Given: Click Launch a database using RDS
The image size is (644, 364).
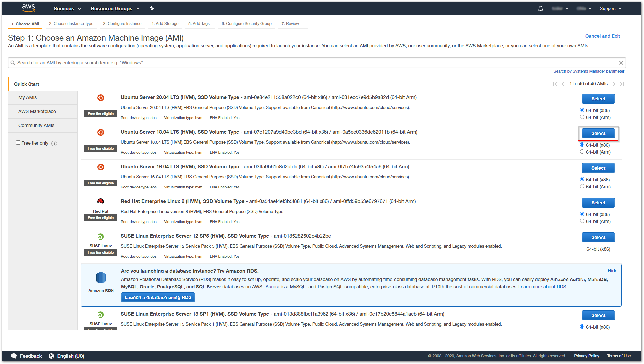Looking at the screenshot, I should pyautogui.click(x=158, y=297).
